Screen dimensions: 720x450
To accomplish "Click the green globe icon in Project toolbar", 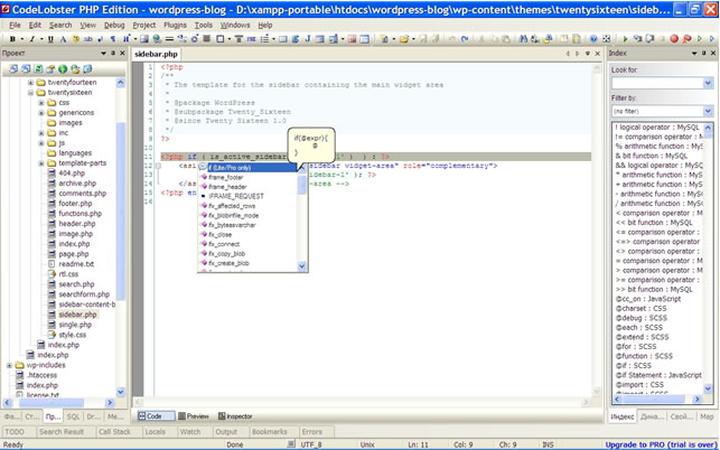I will click(x=62, y=69).
